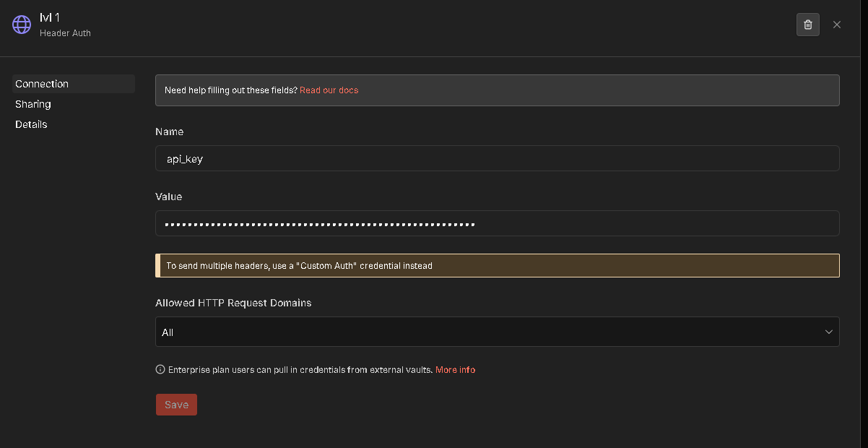Click the "Value" field label
868x448 pixels.
click(x=169, y=197)
